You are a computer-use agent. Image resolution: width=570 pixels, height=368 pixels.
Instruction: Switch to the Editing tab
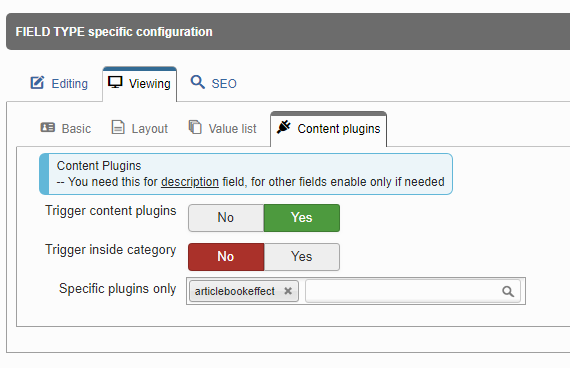pyautogui.click(x=59, y=84)
